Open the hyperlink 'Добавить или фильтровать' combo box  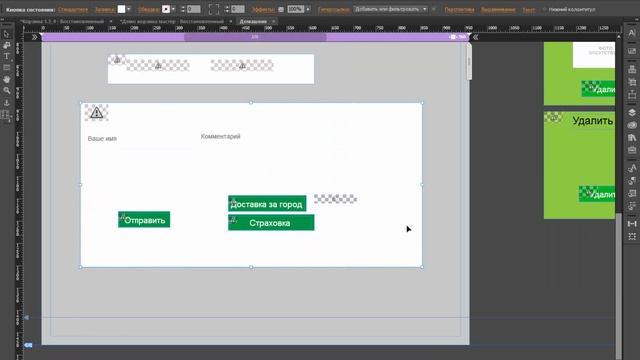coord(390,9)
